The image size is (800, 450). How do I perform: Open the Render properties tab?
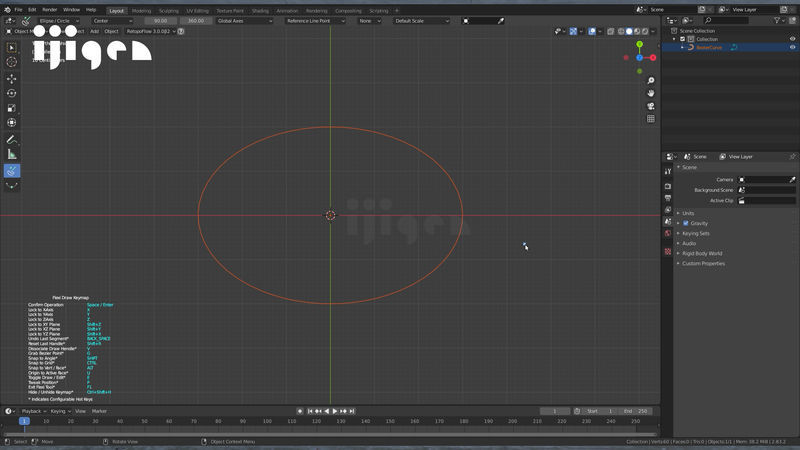point(668,186)
